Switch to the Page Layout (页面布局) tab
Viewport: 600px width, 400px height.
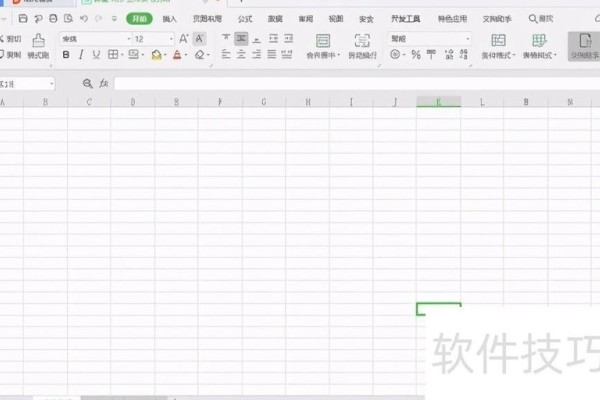click(x=207, y=19)
